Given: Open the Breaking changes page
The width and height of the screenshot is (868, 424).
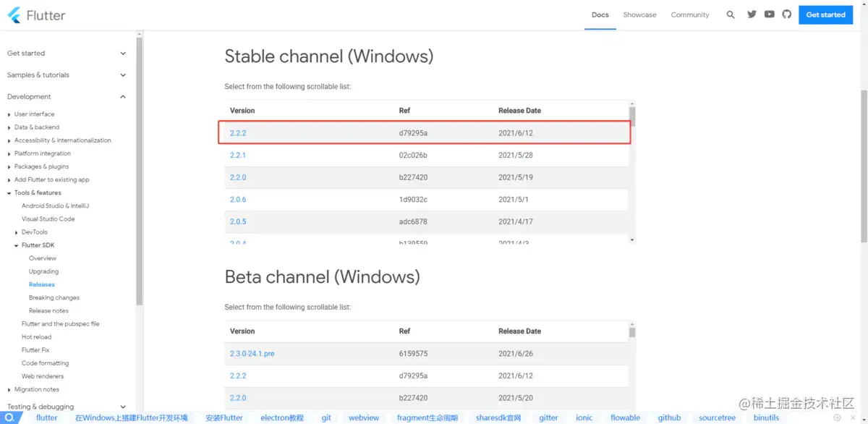Looking at the screenshot, I should click(x=54, y=297).
